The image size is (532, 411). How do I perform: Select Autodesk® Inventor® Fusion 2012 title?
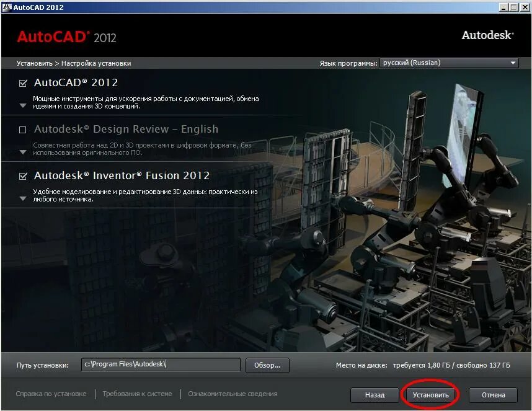pyautogui.click(x=122, y=175)
